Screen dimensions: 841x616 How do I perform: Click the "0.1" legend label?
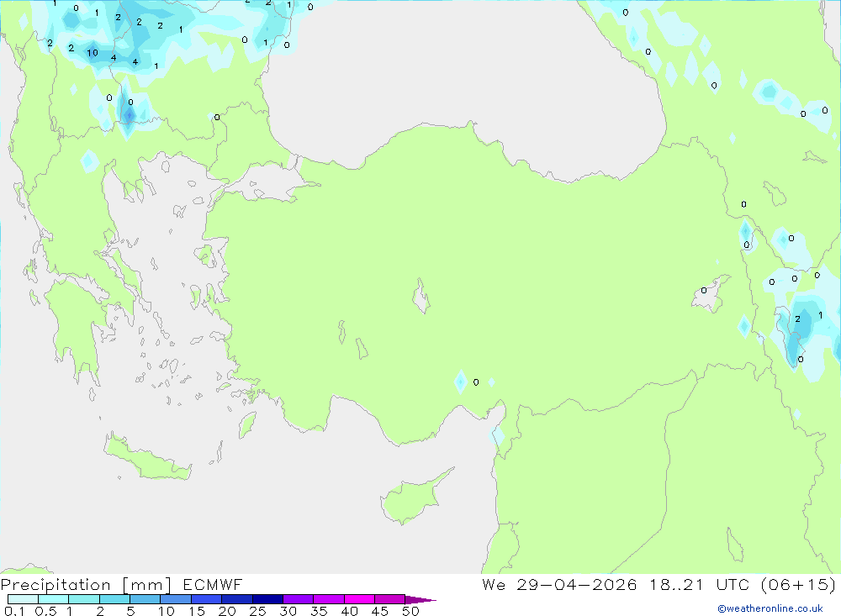[14, 611]
